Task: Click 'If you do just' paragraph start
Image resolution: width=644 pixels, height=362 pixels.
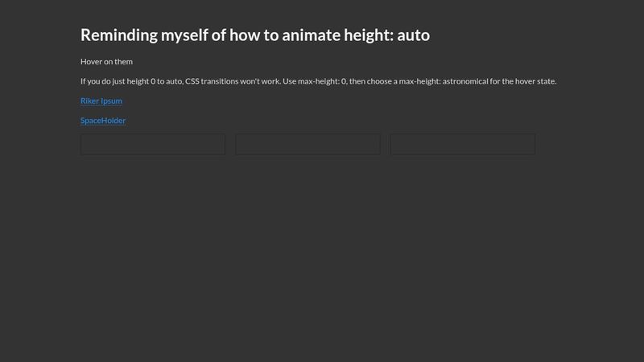Action: tap(103, 81)
